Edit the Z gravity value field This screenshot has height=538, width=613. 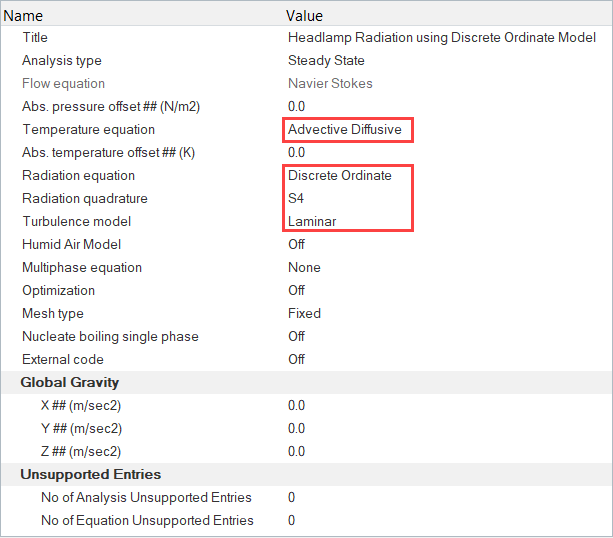(x=297, y=452)
